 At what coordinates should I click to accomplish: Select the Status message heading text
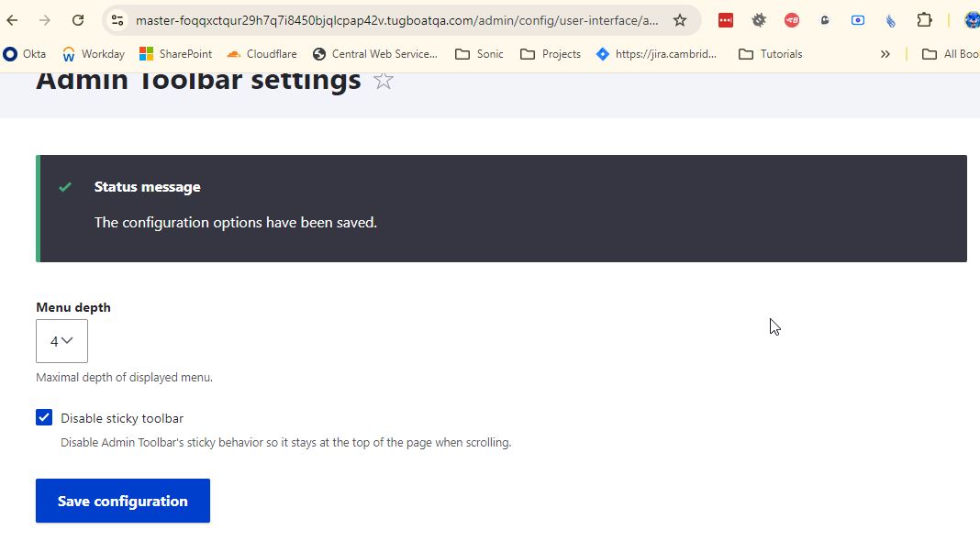pyautogui.click(x=148, y=187)
